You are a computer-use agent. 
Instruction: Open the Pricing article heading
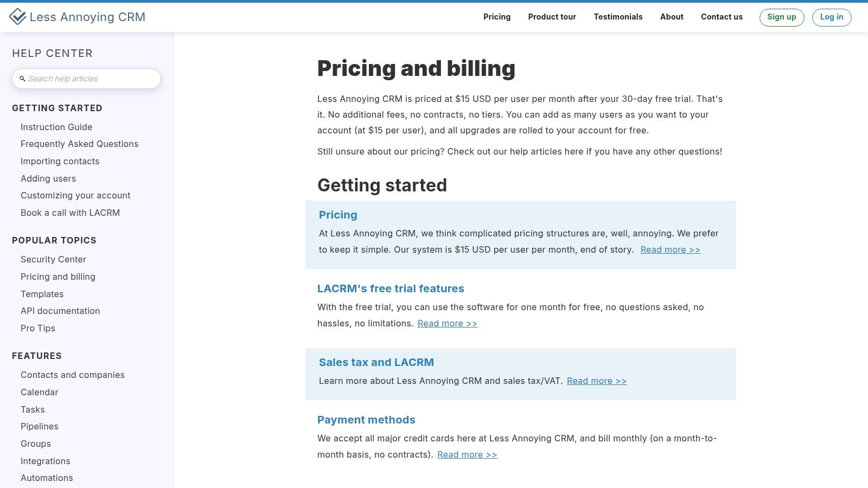pyautogui.click(x=337, y=215)
